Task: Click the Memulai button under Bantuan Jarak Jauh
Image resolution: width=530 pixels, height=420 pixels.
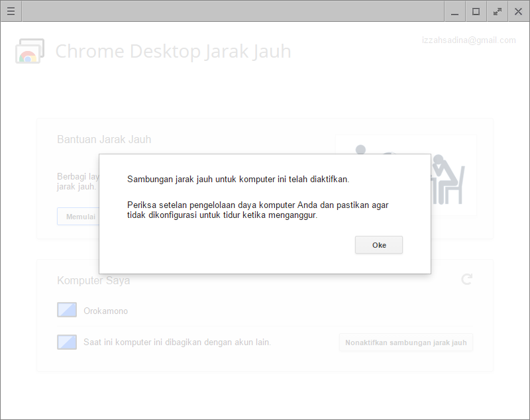Action: 78,217
